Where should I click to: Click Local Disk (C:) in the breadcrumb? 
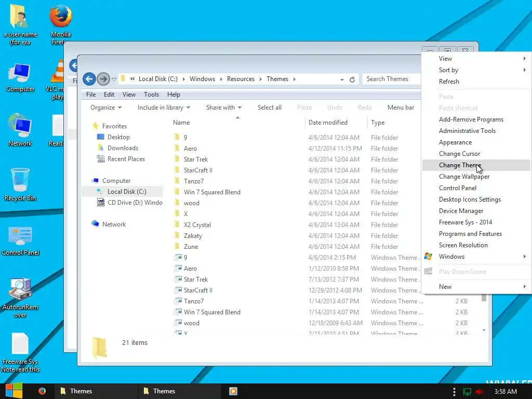158,79
